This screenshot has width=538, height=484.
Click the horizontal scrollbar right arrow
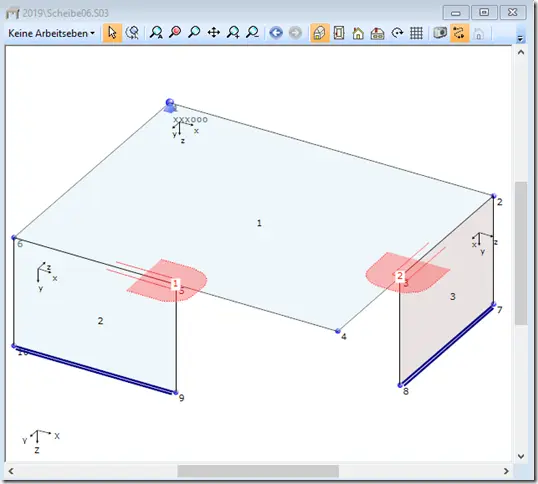(506, 471)
